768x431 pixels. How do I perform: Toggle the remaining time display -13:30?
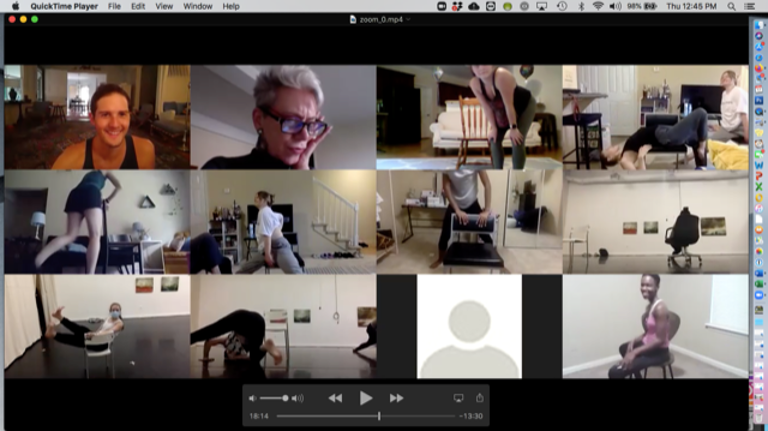pyautogui.click(x=472, y=416)
